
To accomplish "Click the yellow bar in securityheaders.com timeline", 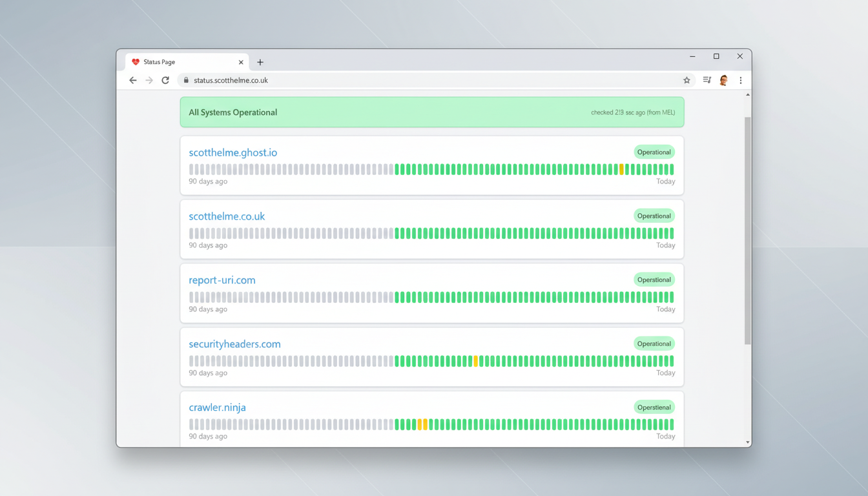I will coord(476,361).
